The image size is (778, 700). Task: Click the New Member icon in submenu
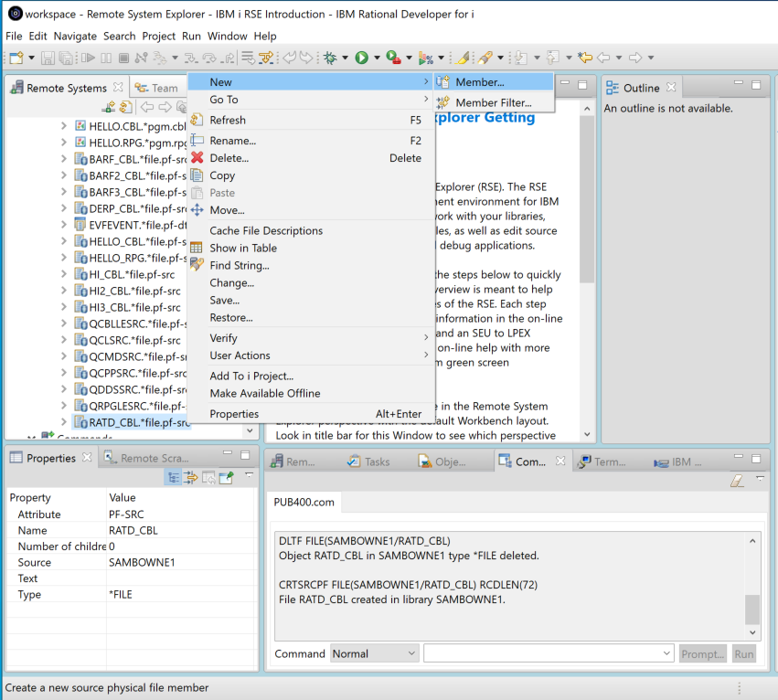(x=442, y=82)
